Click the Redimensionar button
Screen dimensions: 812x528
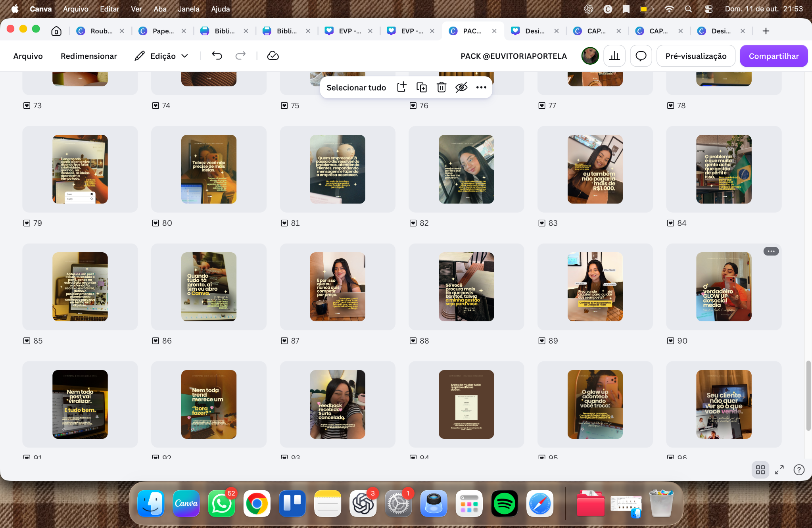89,56
